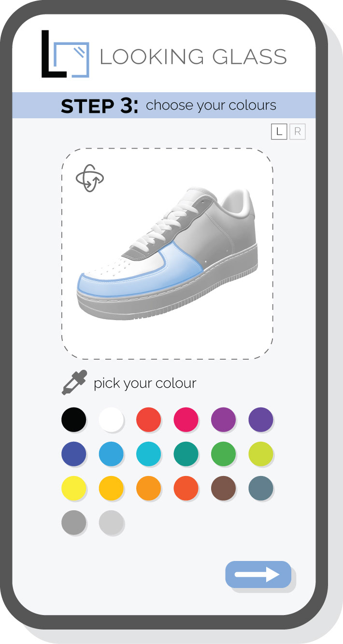Choose the red colour swatch
The height and width of the screenshot is (644, 343).
pos(149,419)
